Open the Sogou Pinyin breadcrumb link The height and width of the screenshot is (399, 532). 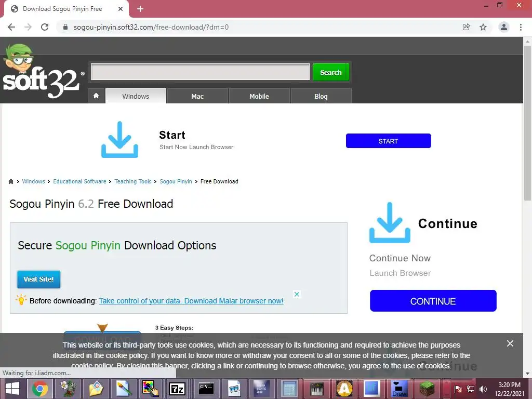click(x=176, y=181)
